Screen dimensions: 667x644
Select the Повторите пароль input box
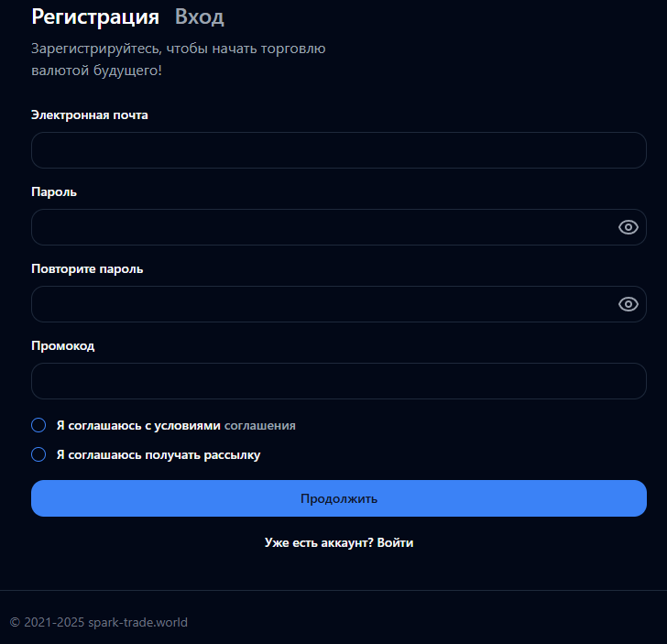[321, 304]
